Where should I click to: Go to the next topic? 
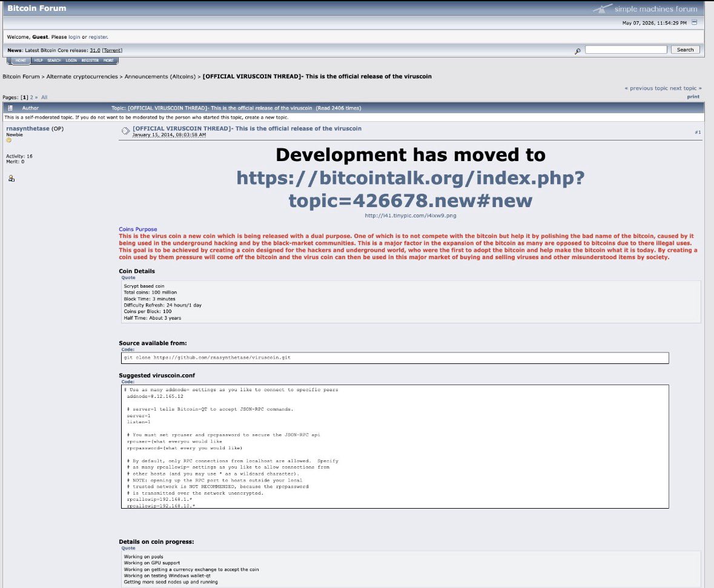tap(686, 88)
